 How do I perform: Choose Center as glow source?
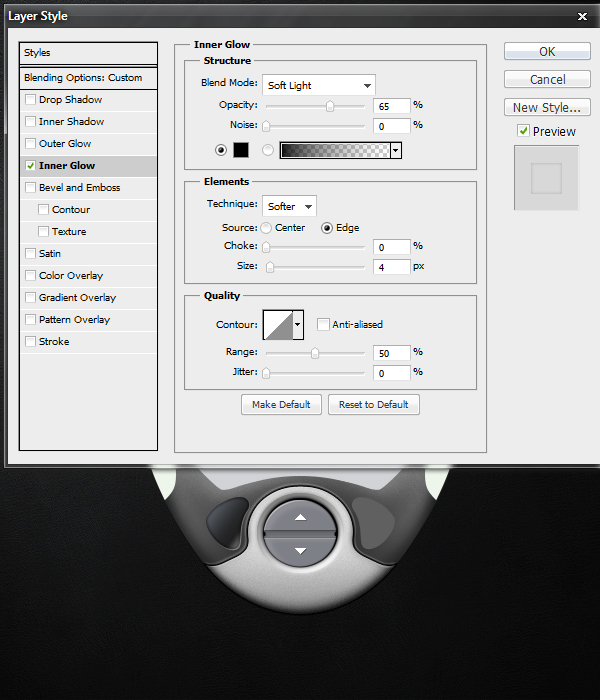pos(266,228)
